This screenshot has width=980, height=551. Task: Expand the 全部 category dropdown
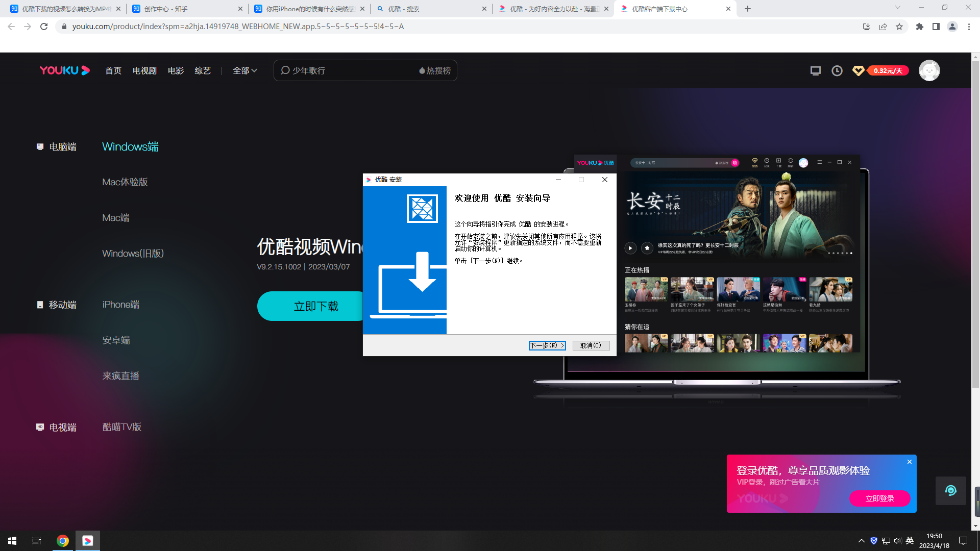[245, 70]
